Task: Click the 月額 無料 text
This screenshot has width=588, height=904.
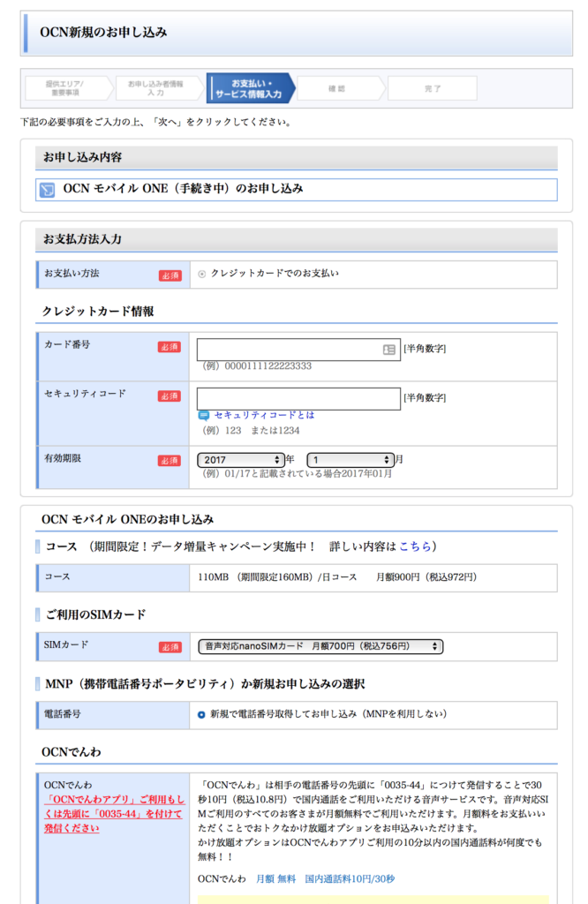Action: click(x=276, y=879)
